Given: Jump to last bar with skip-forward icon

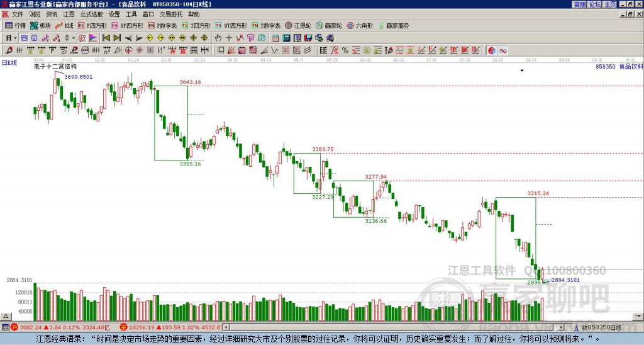Looking at the screenshot, I should 116,38.
